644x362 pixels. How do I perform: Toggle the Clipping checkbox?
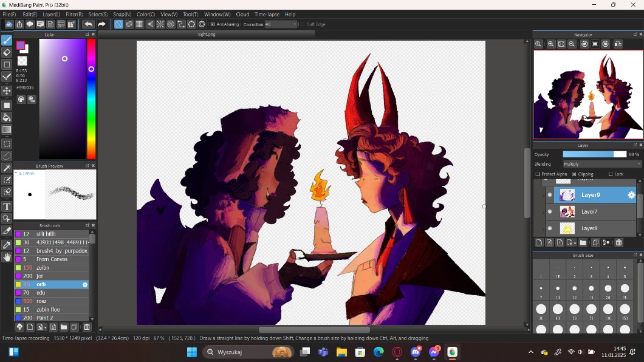click(574, 174)
